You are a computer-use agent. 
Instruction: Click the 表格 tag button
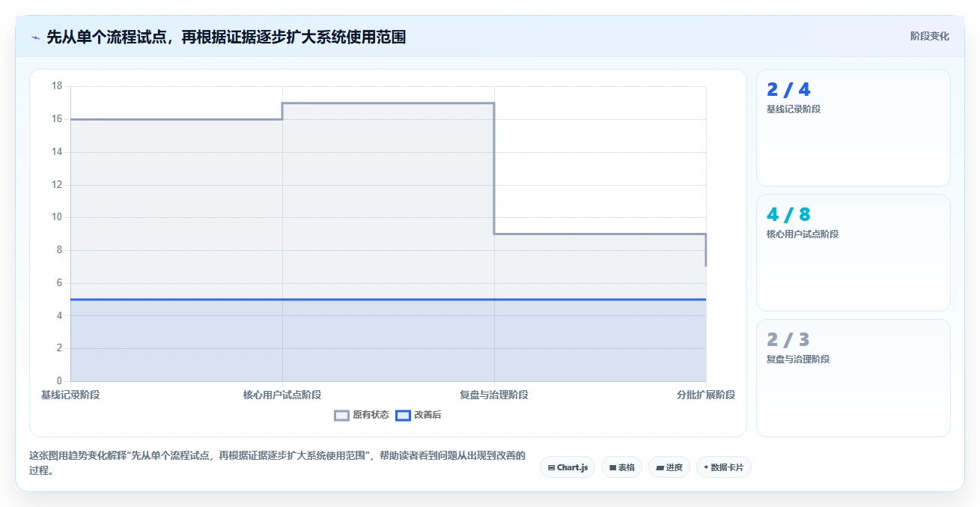(x=621, y=467)
